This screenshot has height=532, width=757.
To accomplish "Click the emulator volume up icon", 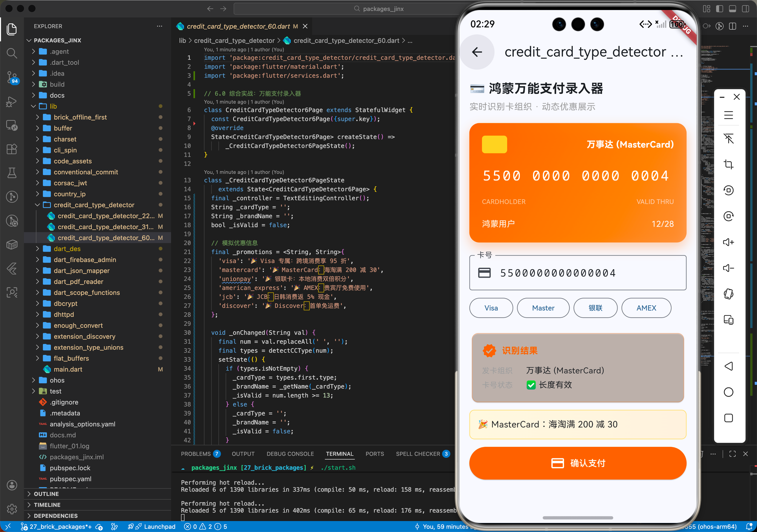I will tap(728, 242).
